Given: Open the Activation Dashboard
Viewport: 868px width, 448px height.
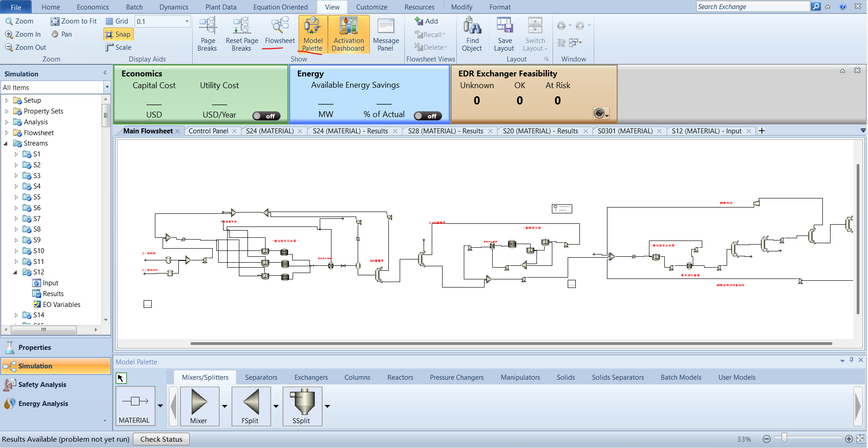Looking at the screenshot, I should click(348, 34).
